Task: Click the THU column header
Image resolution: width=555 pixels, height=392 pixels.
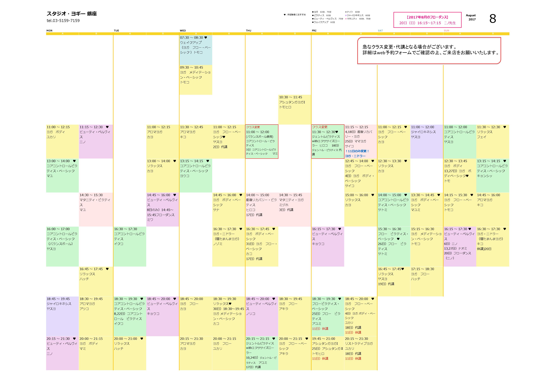Action: coord(249,31)
